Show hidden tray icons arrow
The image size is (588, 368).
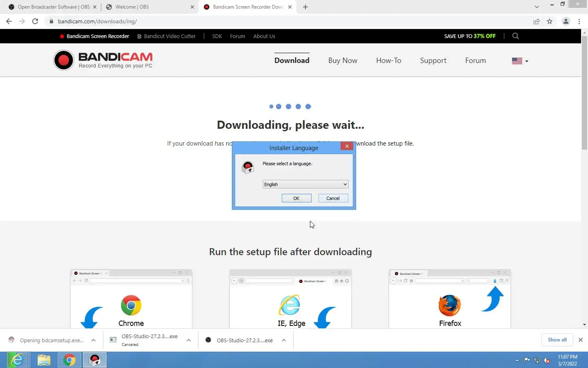tap(517, 360)
